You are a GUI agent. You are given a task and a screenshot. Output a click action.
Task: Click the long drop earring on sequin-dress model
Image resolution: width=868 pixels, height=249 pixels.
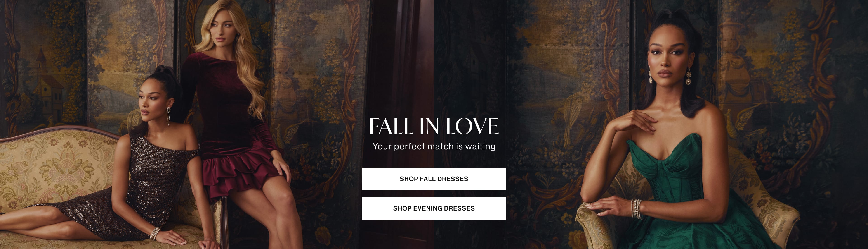pos(168,116)
